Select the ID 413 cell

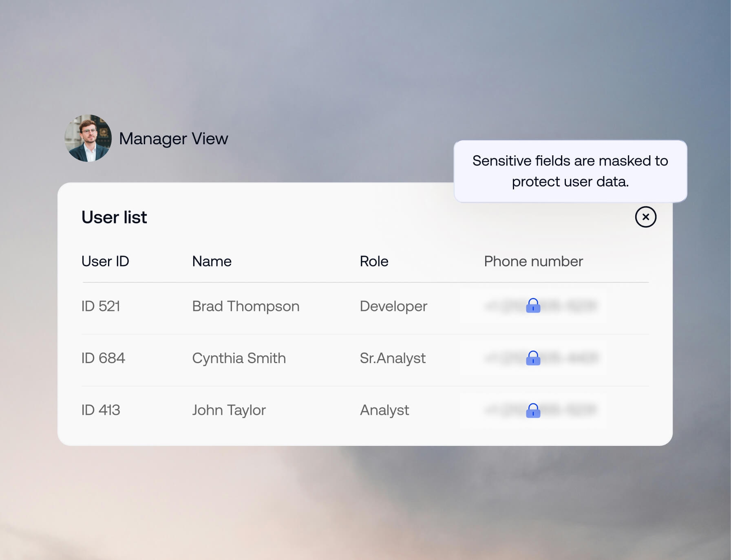[x=101, y=410]
